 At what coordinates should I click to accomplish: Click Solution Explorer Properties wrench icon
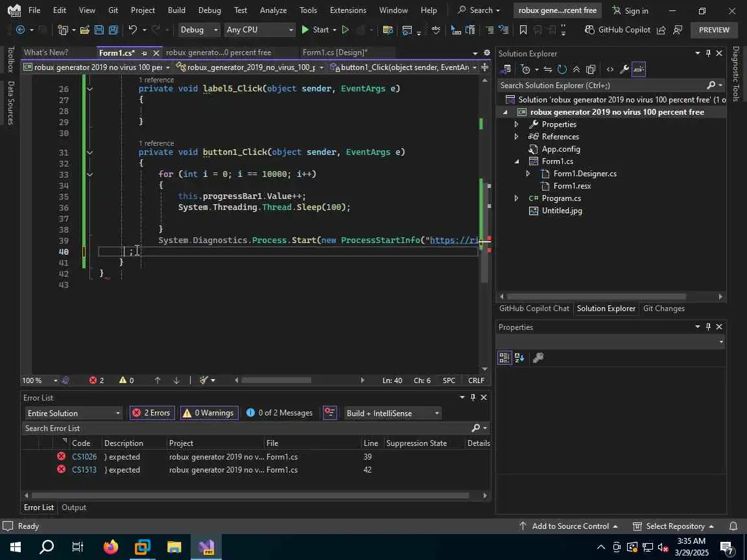click(624, 69)
